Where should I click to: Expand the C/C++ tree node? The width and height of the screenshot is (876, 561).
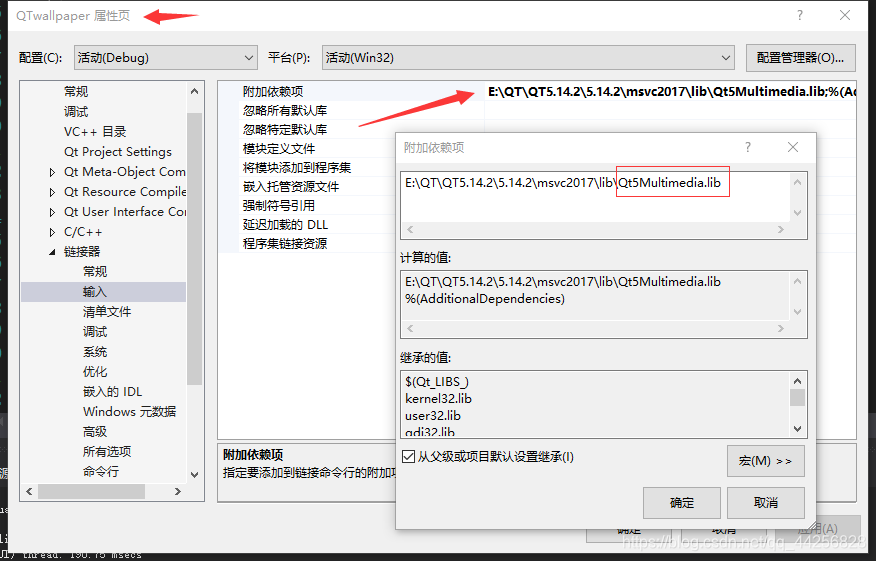click(x=52, y=232)
